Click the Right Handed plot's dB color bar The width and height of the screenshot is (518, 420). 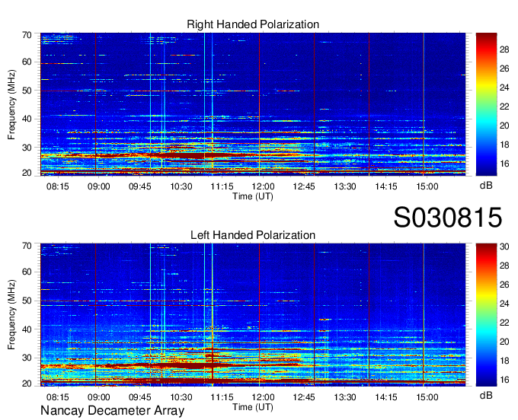coord(486,104)
